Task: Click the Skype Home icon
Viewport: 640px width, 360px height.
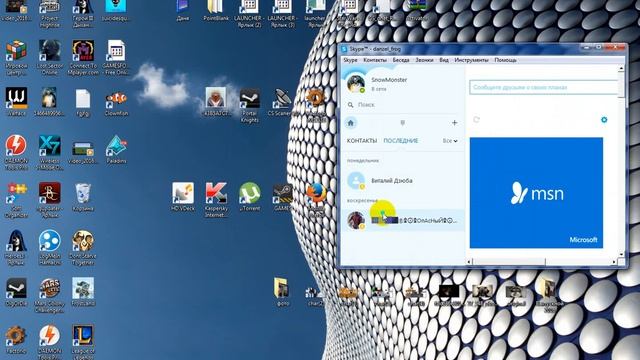Action: click(351, 122)
